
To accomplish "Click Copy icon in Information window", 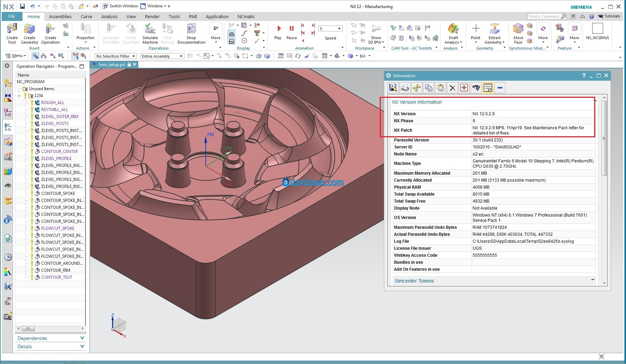I will [429, 88].
